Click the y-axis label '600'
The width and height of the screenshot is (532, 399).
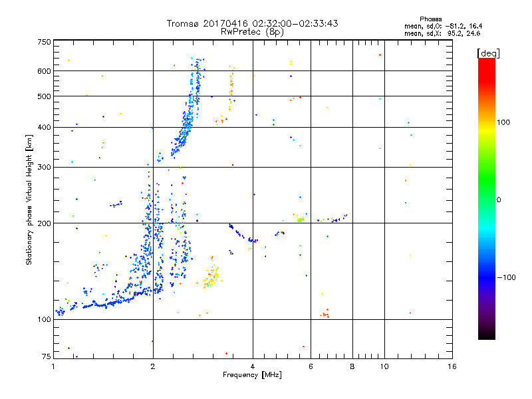click(x=44, y=71)
